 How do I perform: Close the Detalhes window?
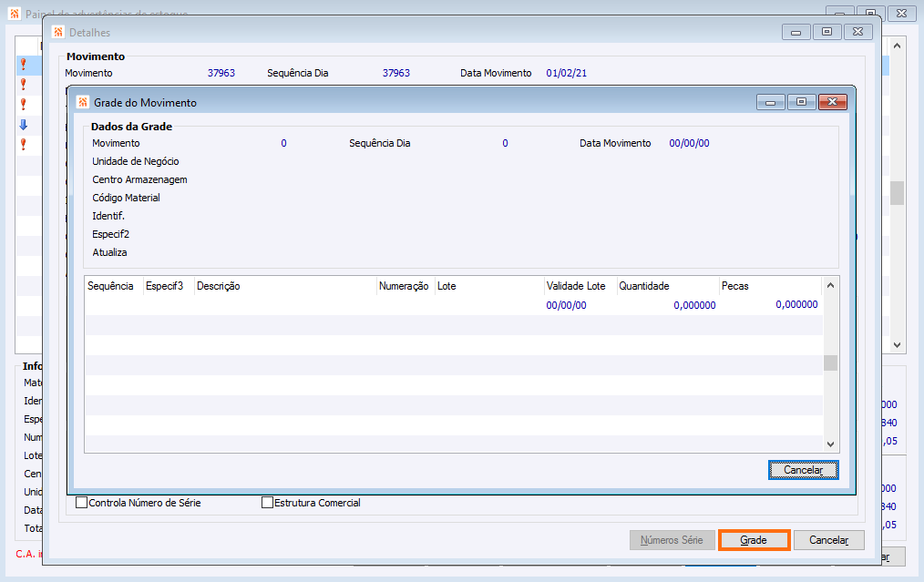click(858, 32)
